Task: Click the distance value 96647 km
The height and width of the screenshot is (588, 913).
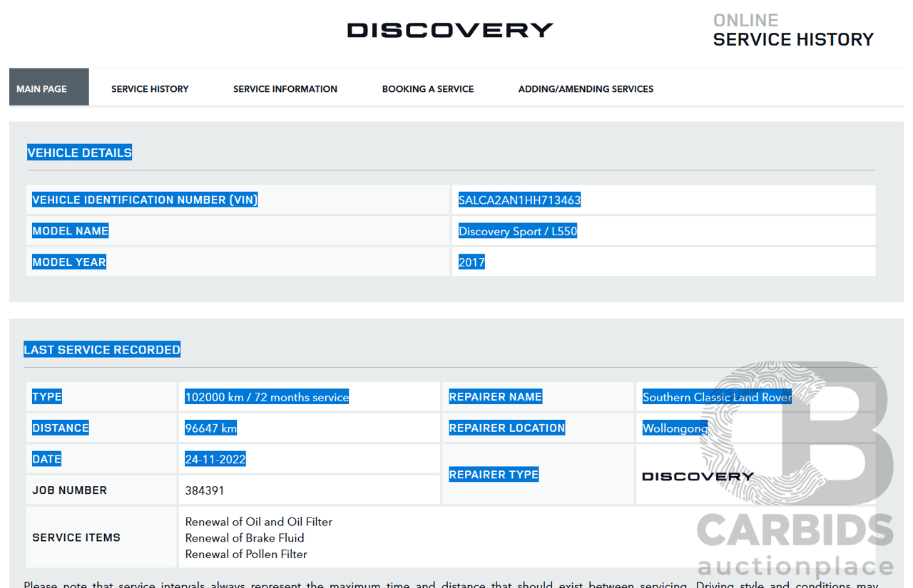Action: 210,428
